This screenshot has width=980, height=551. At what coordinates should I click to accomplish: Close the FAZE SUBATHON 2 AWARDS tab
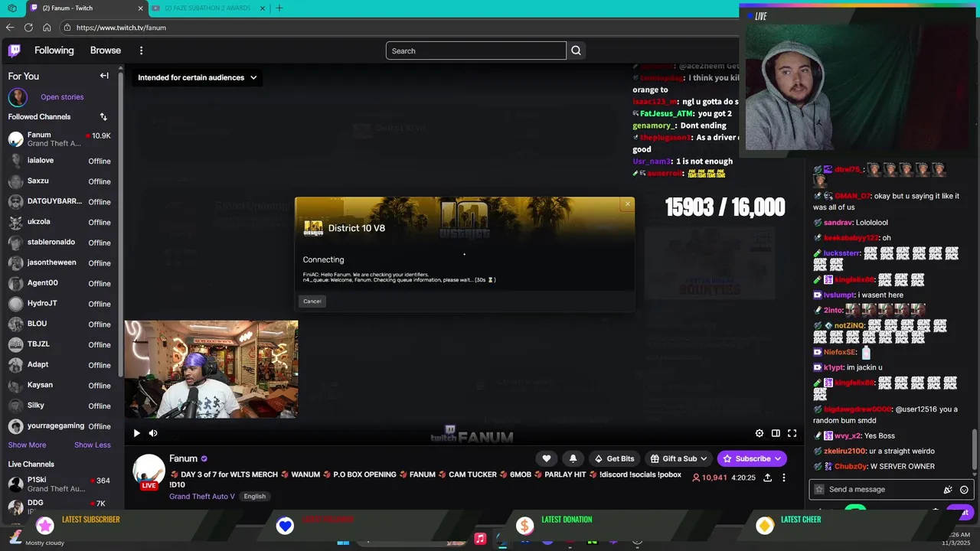(x=263, y=8)
